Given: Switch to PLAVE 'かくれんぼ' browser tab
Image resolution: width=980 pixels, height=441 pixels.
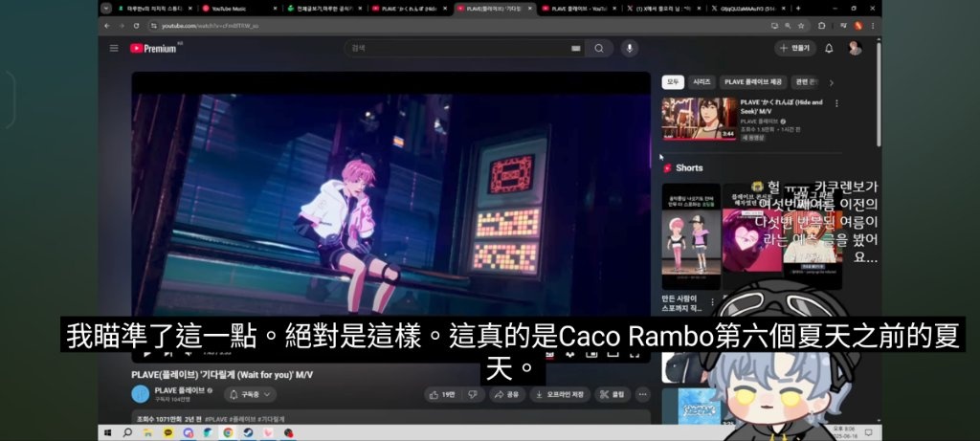Looking at the screenshot, I should (408, 8).
